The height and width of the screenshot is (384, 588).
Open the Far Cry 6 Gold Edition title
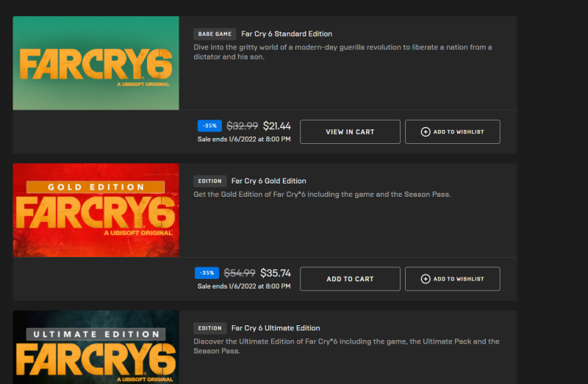tap(269, 181)
